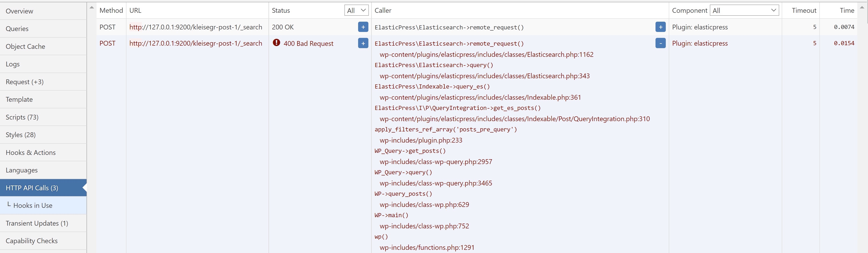Open the Status filter dropdown
Image resolution: width=868 pixels, height=253 pixels.
[x=356, y=10]
